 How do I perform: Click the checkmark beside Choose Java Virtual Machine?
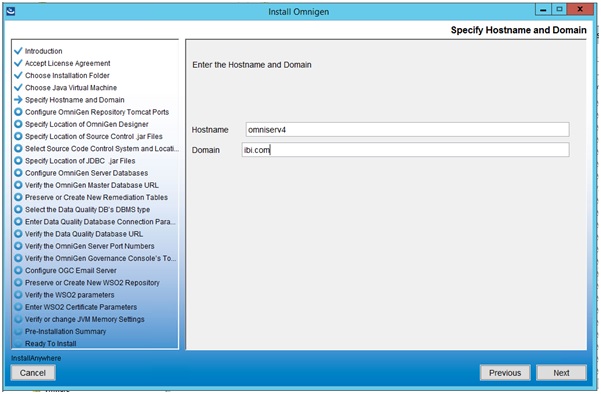[x=18, y=87]
